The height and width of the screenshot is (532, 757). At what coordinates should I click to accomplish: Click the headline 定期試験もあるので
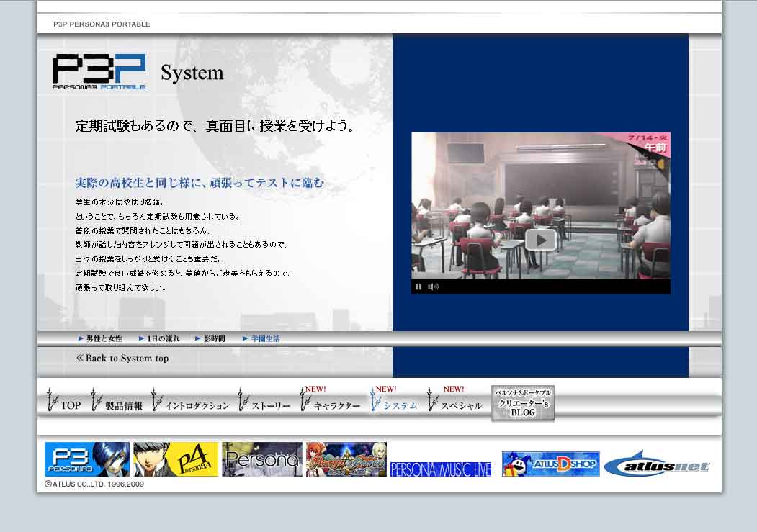point(215,126)
